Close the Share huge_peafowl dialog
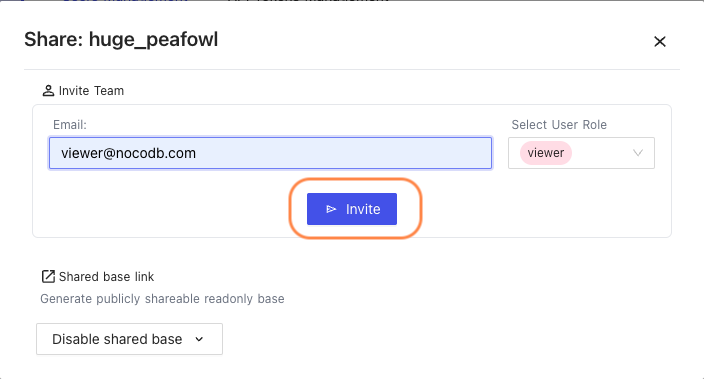The width and height of the screenshot is (704, 379). point(660,42)
